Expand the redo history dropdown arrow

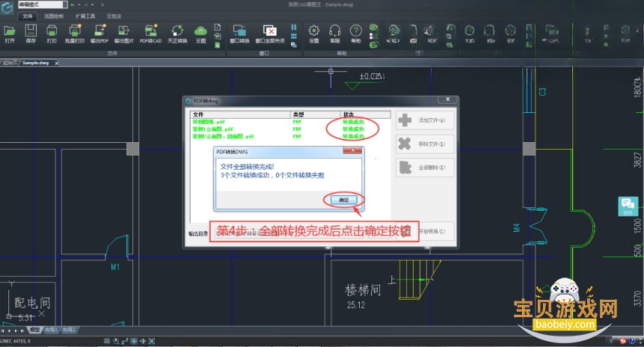coord(92,4)
